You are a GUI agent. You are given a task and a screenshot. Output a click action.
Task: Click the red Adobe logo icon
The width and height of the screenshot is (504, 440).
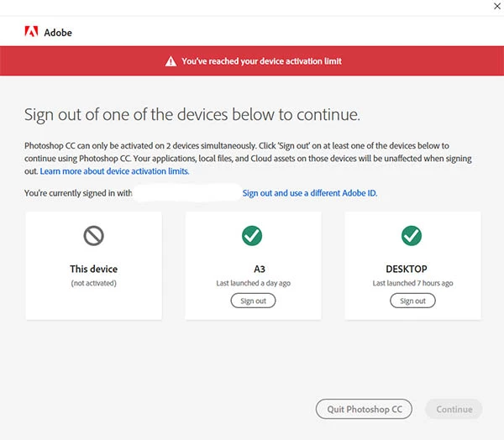(x=32, y=32)
